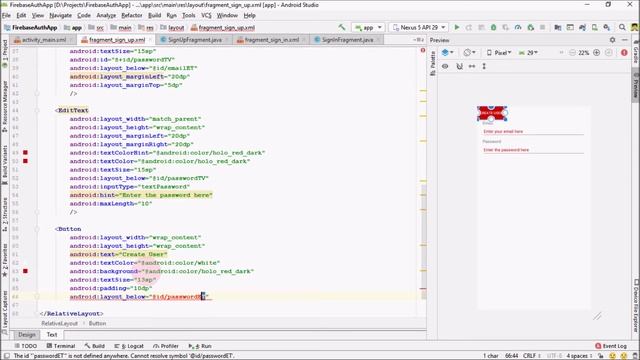The image size is (640, 360).
Task: Open the VCS menu
Action: click(x=206, y=15)
